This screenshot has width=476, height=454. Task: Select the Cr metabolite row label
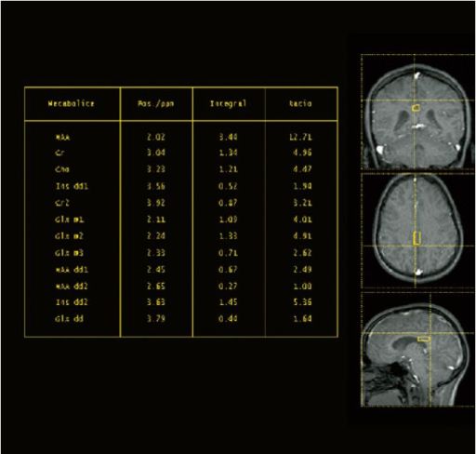coord(59,153)
